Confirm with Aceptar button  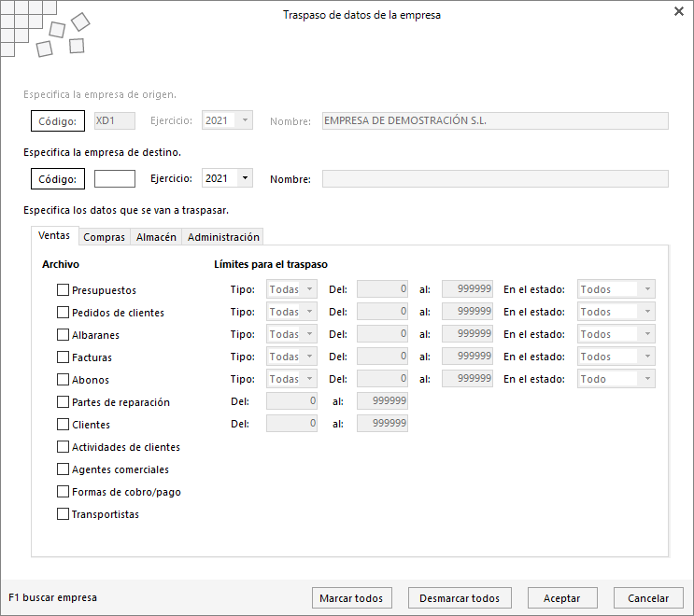point(562,598)
